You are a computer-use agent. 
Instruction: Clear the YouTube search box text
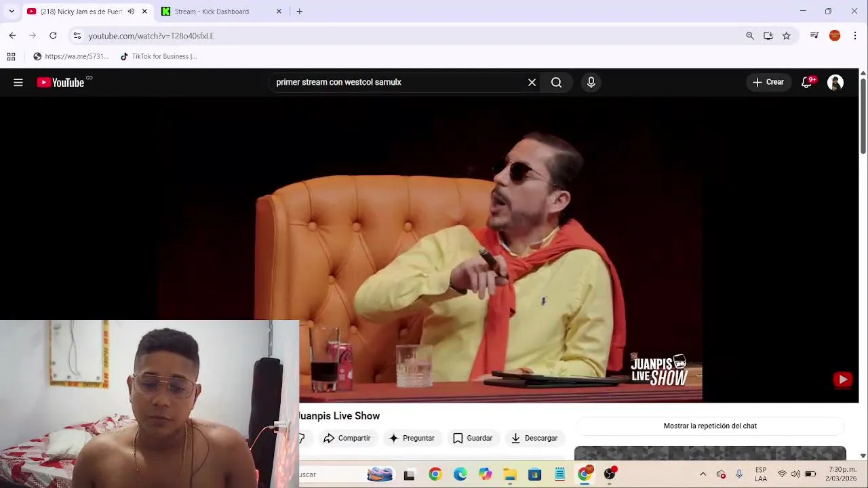point(532,82)
